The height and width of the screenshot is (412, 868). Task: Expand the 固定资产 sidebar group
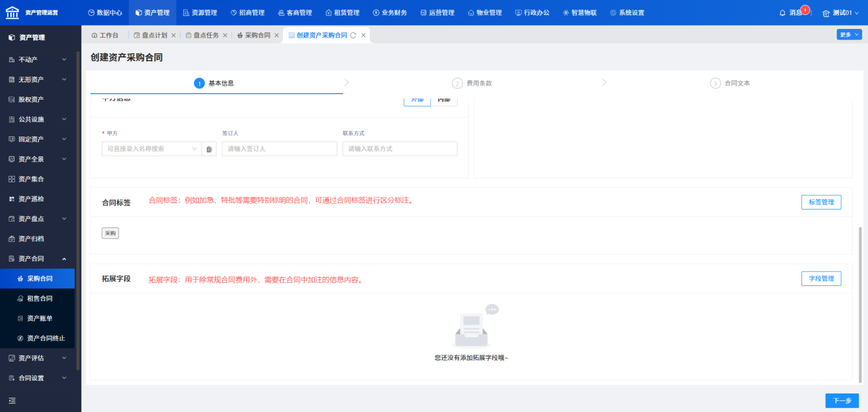pyautogui.click(x=38, y=139)
